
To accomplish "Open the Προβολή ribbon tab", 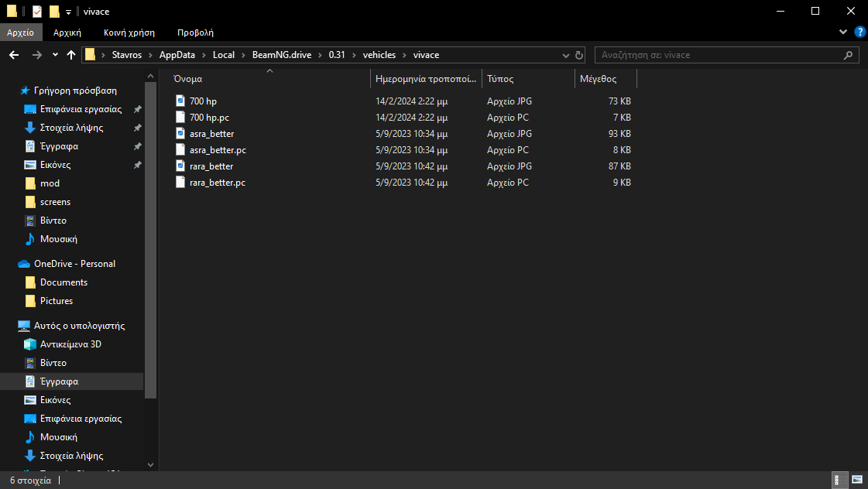I will pyautogui.click(x=195, y=32).
